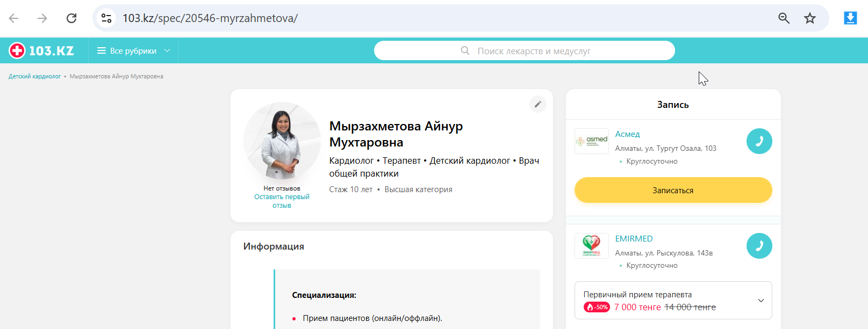Screen dimensions: 868x329
Task: Open the Асмед clinic link
Action: (627, 134)
